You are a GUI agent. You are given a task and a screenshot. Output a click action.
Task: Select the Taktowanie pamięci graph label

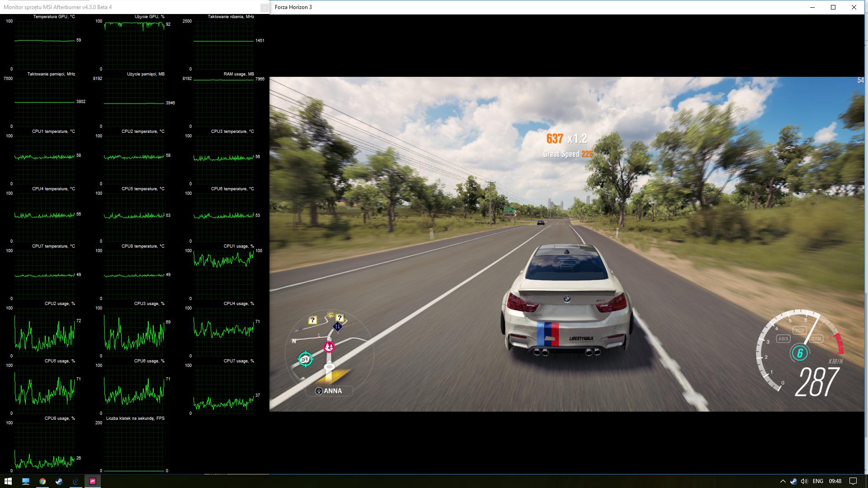pyautogui.click(x=51, y=74)
